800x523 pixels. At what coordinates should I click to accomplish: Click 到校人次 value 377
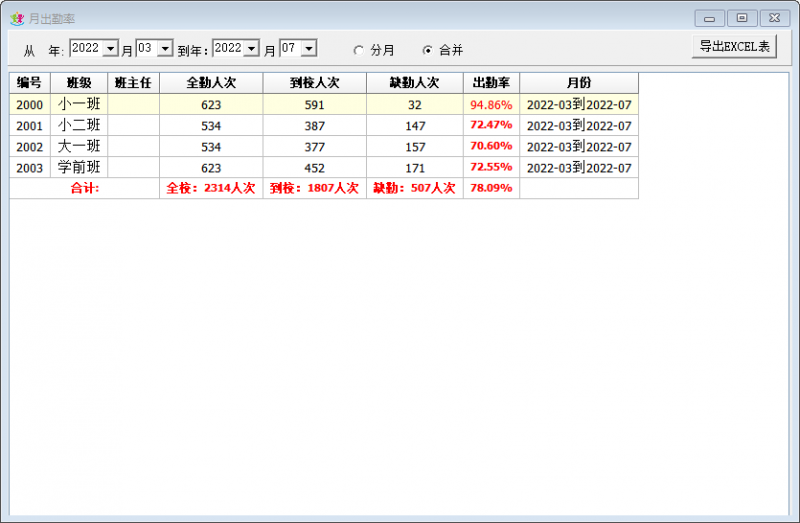tap(315, 147)
